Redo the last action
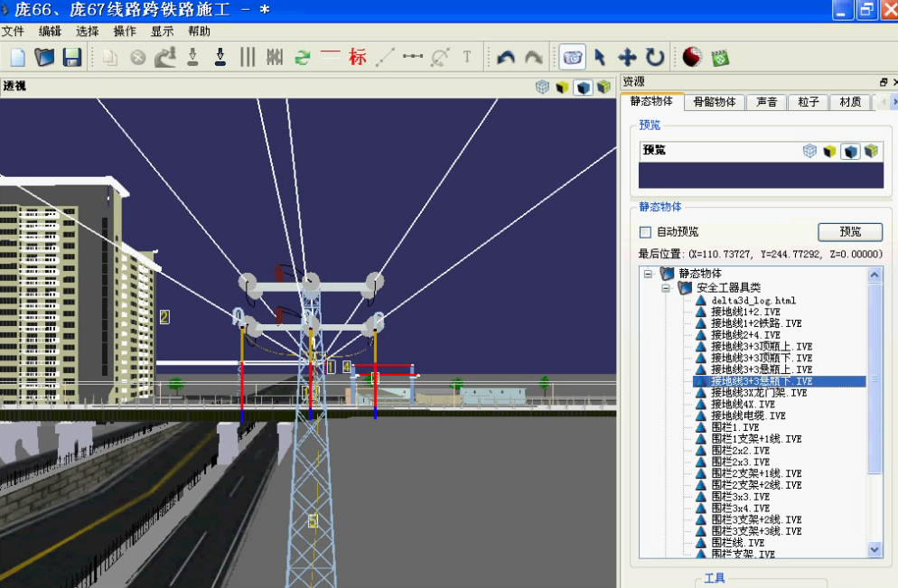This screenshot has height=588, width=898. point(534,57)
